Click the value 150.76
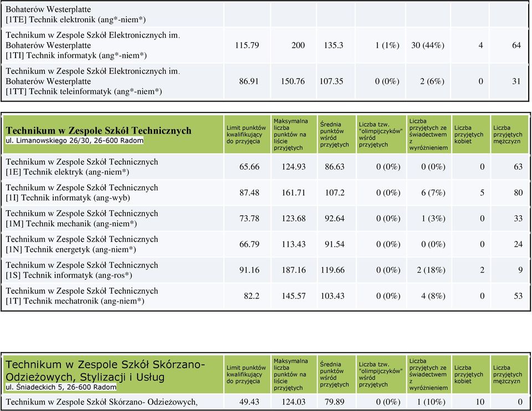Image resolution: width=532 pixels, height=411 pixels. tap(293, 81)
